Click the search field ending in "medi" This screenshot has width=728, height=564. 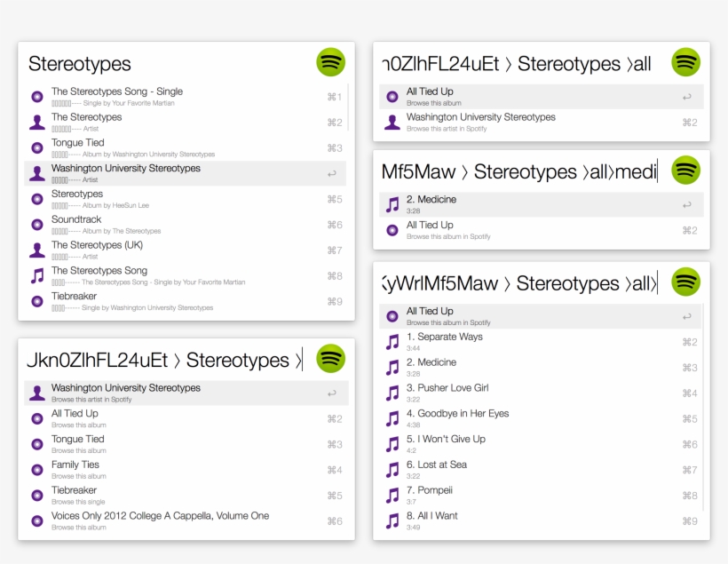519,171
